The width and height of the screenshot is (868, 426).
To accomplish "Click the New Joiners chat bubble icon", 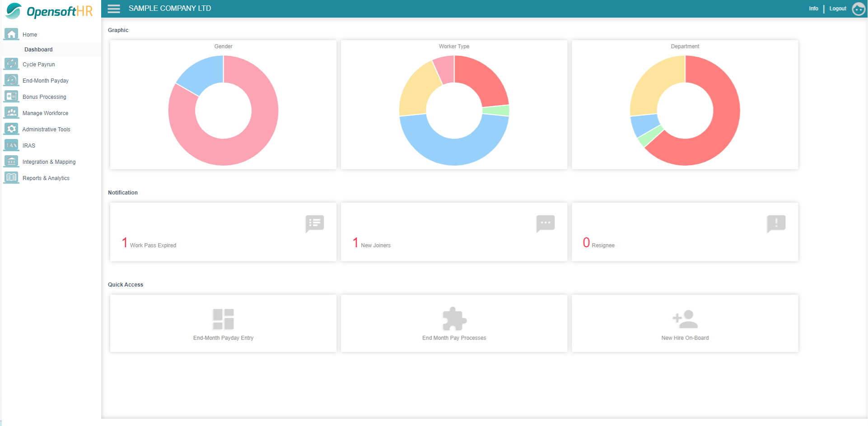I will tap(545, 223).
